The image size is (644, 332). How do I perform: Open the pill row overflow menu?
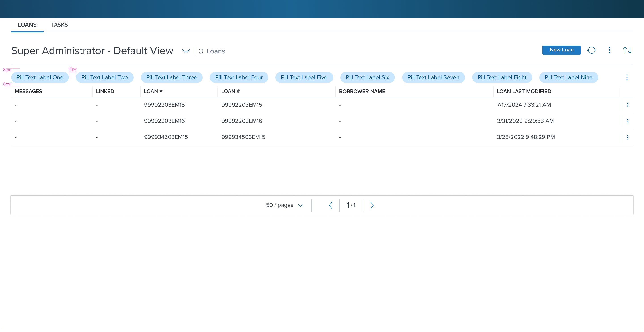(627, 77)
